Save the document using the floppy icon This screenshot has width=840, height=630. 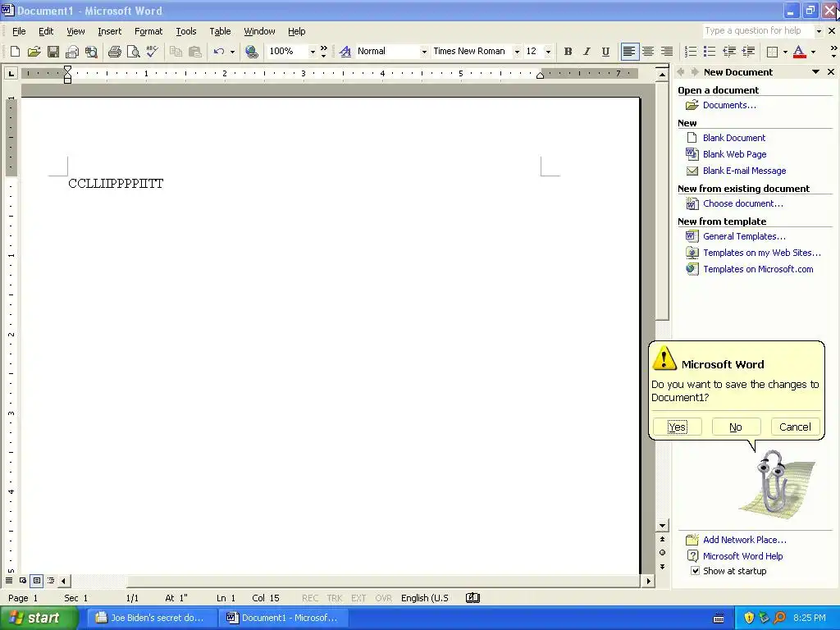53,52
